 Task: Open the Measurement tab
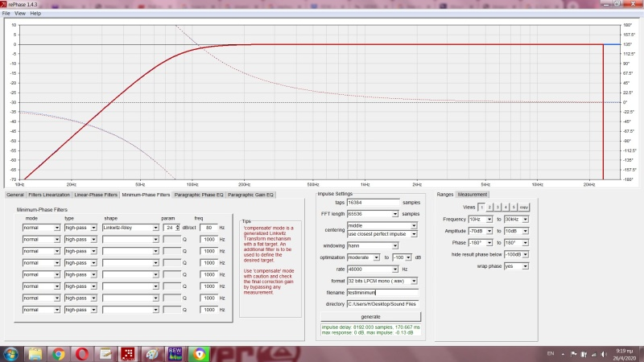(473, 195)
